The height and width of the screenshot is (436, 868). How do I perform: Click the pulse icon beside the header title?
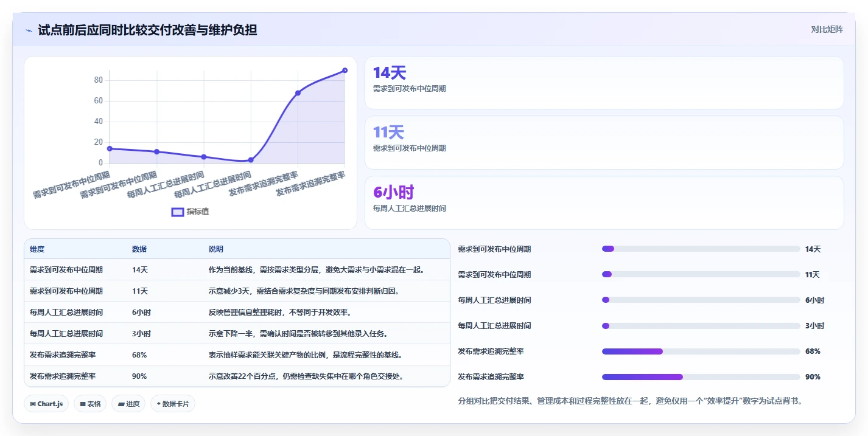29,30
